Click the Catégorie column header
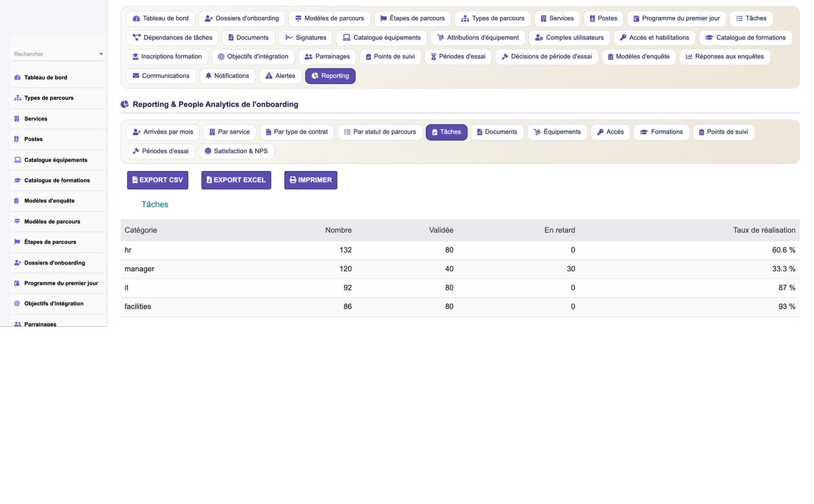This screenshot has width=814, height=504. [x=141, y=230]
